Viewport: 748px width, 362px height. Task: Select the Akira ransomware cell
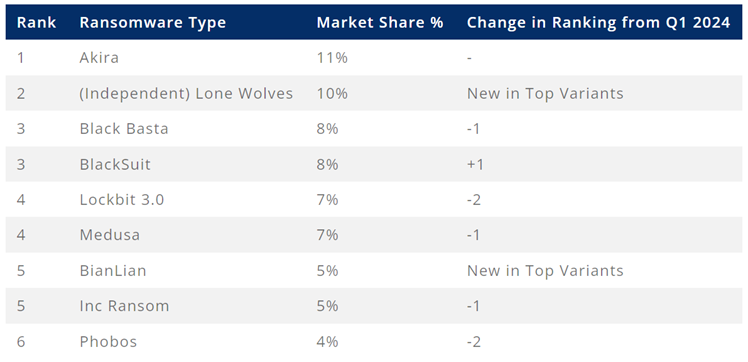[x=99, y=58]
